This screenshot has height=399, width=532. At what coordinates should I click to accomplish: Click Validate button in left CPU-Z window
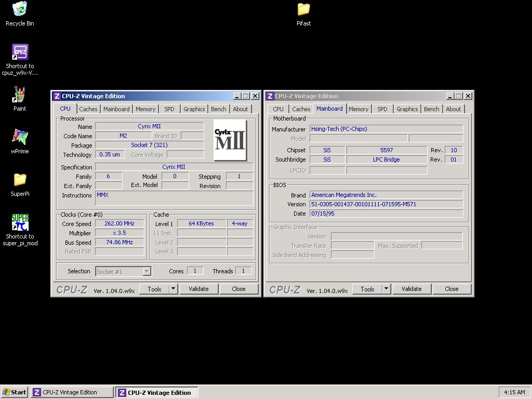[x=198, y=289]
